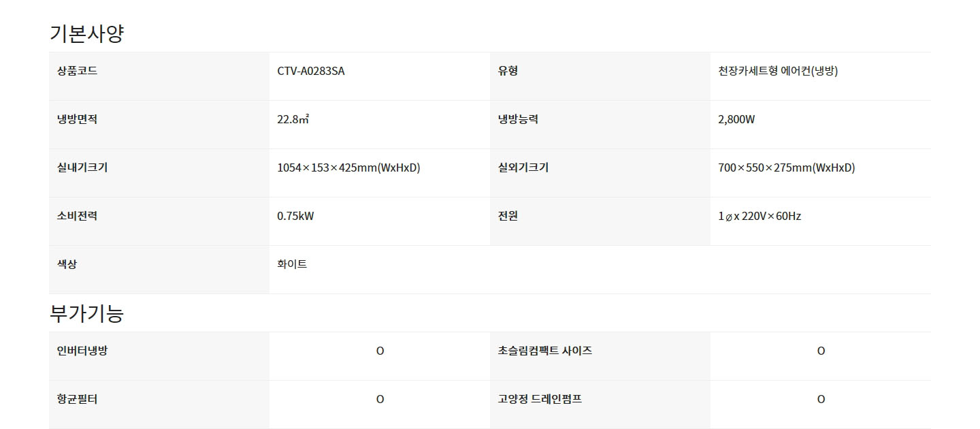980x429 pixels.
Task: Click the O mark for 항균필터
Action: [380, 400]
